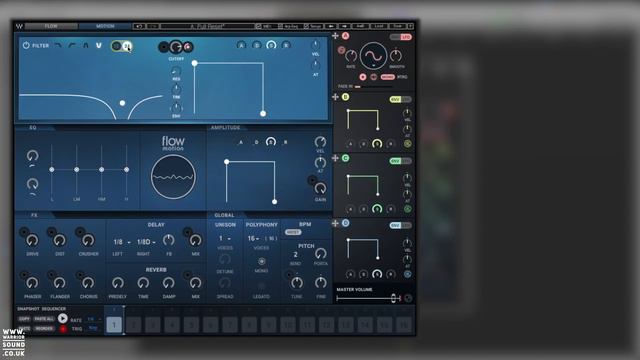Click the Waves logo icon

(19, 26)
